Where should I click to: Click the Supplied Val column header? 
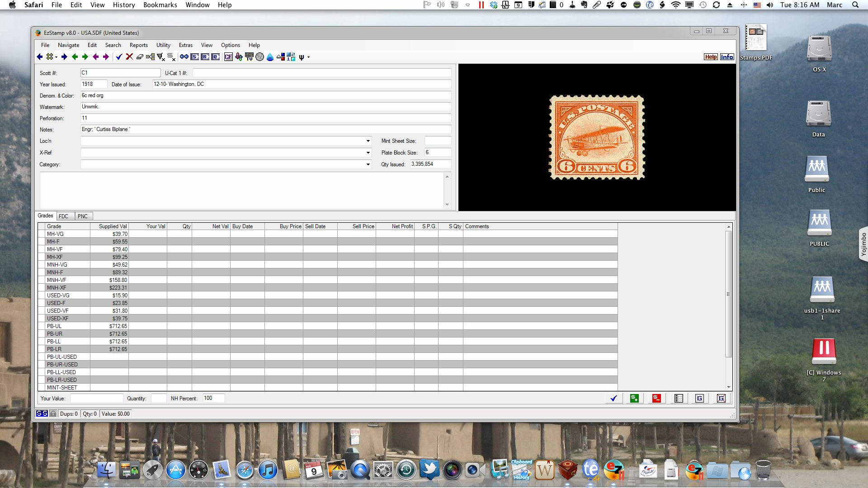pos(109,226)
